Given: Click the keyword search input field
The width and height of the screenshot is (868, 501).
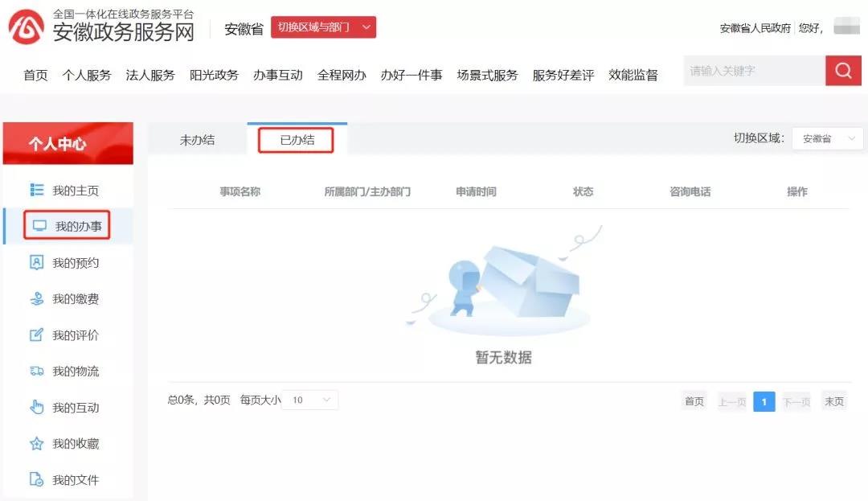Looking at the screenshot, I should click(753, 71).
